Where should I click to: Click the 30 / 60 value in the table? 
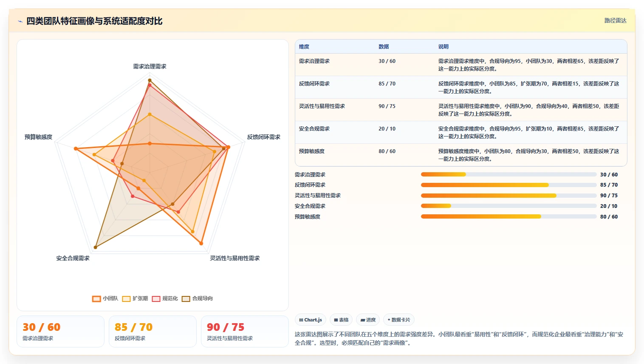387,61
